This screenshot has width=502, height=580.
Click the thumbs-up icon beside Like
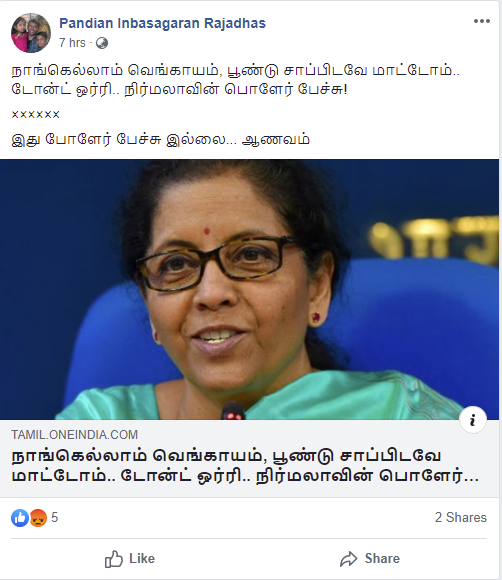[x=114, y=559]
